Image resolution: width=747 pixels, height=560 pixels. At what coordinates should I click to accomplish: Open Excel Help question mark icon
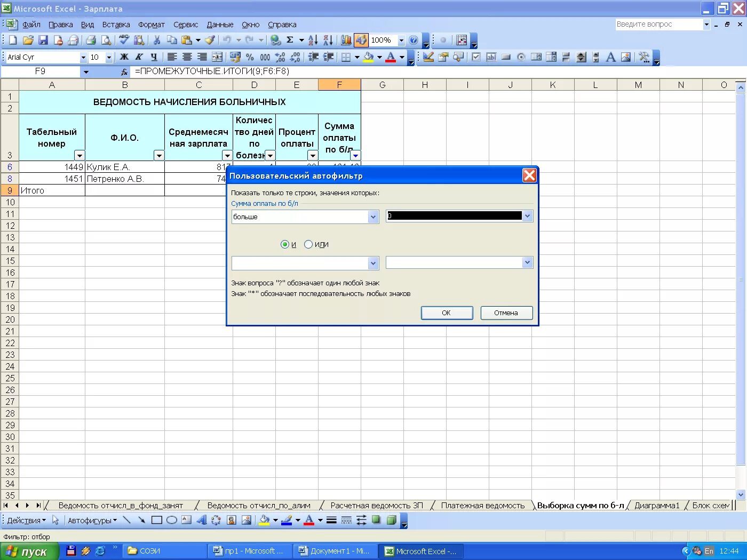tap(414, 40)
